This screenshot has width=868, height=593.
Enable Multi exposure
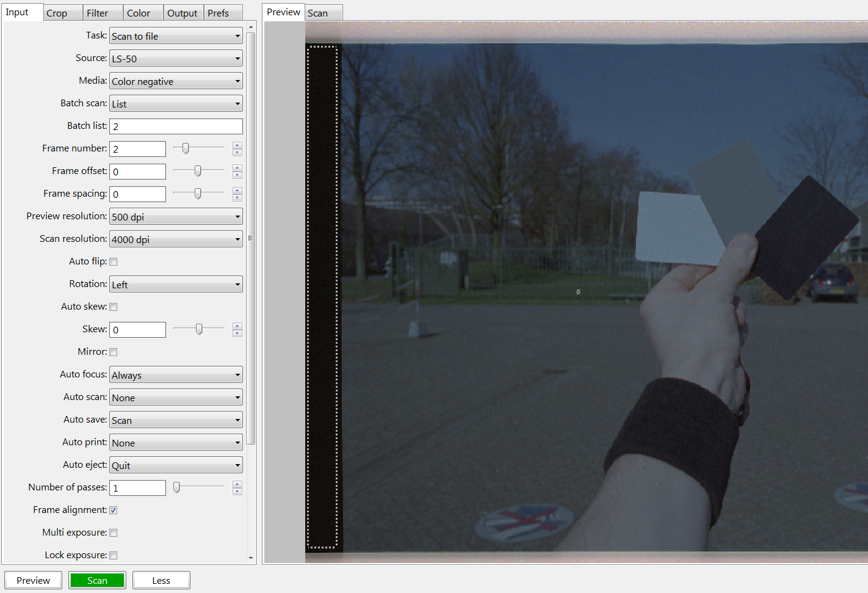pos(113,533)
